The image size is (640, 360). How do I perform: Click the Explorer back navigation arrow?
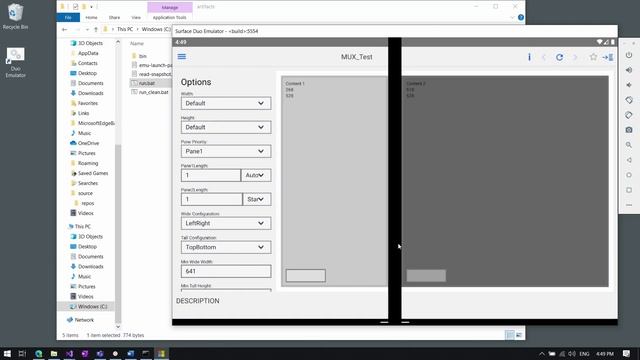point(64,29)
